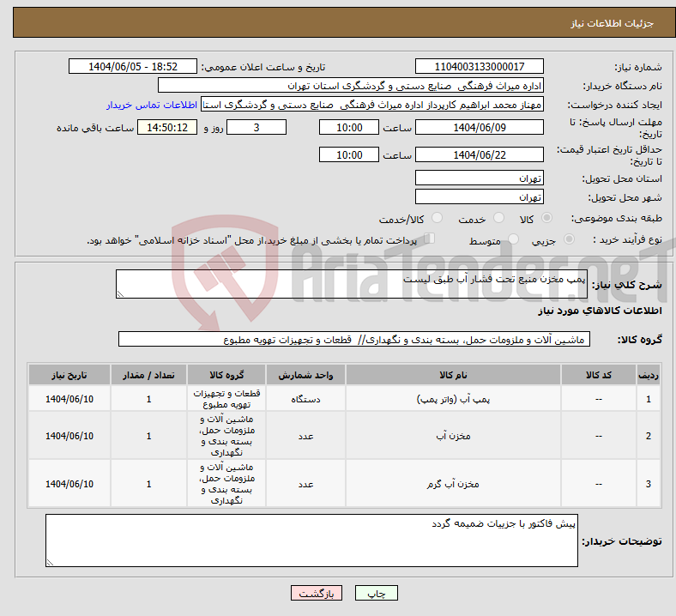Click the تعداد / مقدار column header

click(x=148, y=375)
